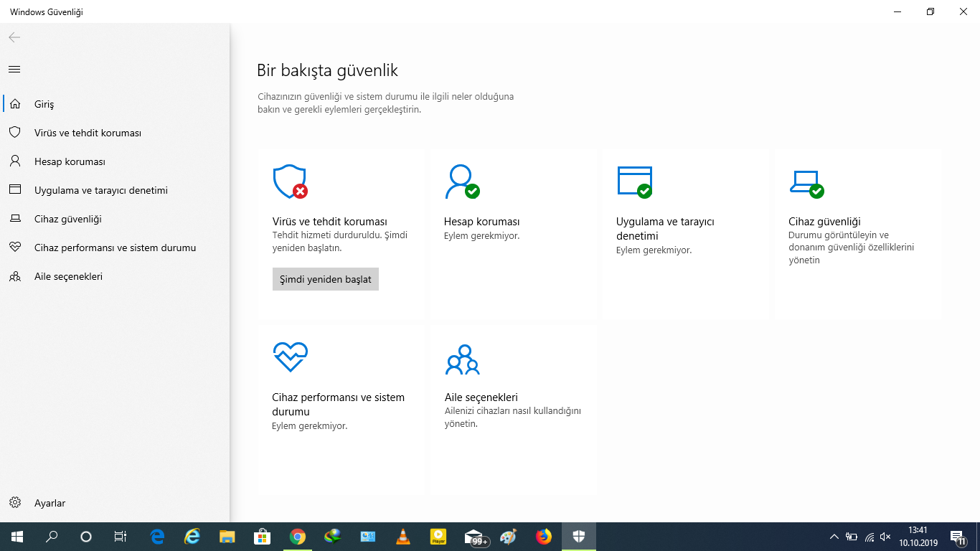Open Cortana circle on taskbar
This screenshot has height=551, width=980.
[x=86, y=537]
